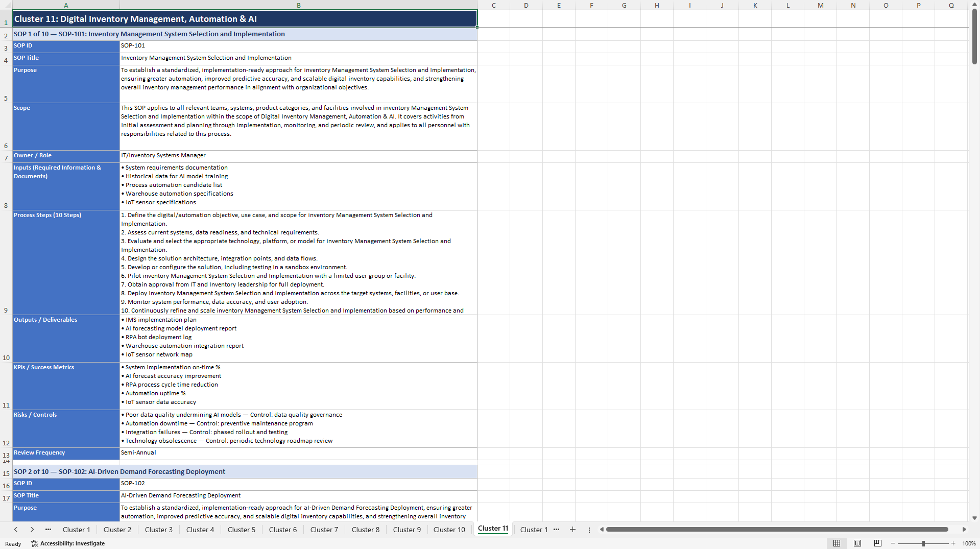Select all cells via corner triangle

click(6, 5)
